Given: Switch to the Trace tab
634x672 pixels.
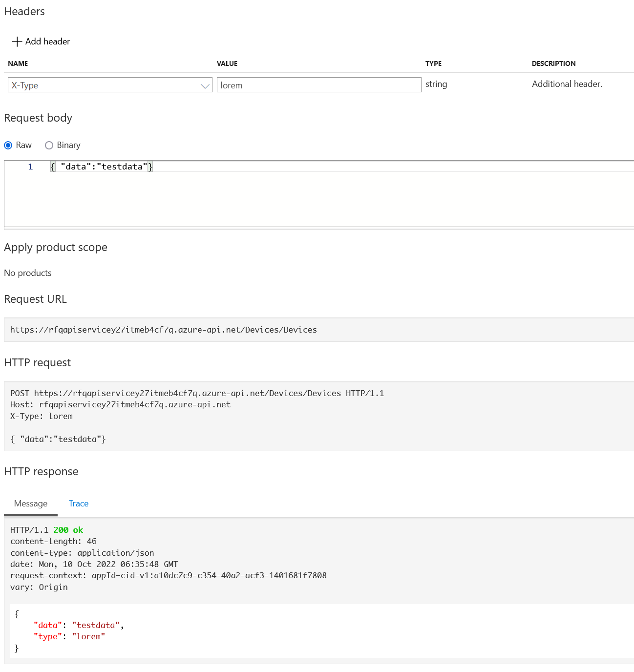Looking at the screenshot, I should 78,504.
